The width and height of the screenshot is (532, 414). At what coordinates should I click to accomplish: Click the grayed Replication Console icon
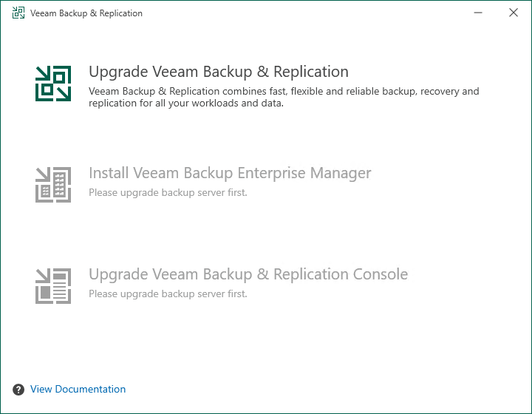pos(53,285)
